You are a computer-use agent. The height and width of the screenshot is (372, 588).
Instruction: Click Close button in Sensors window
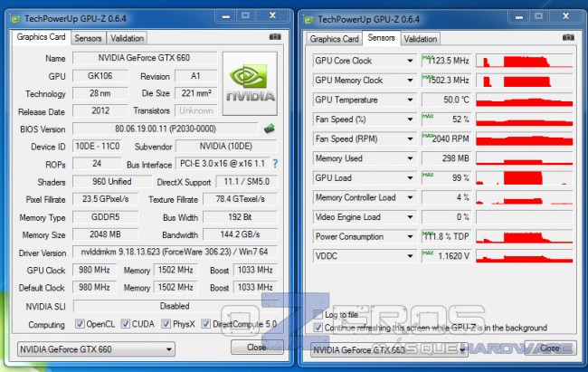(550, 348)
